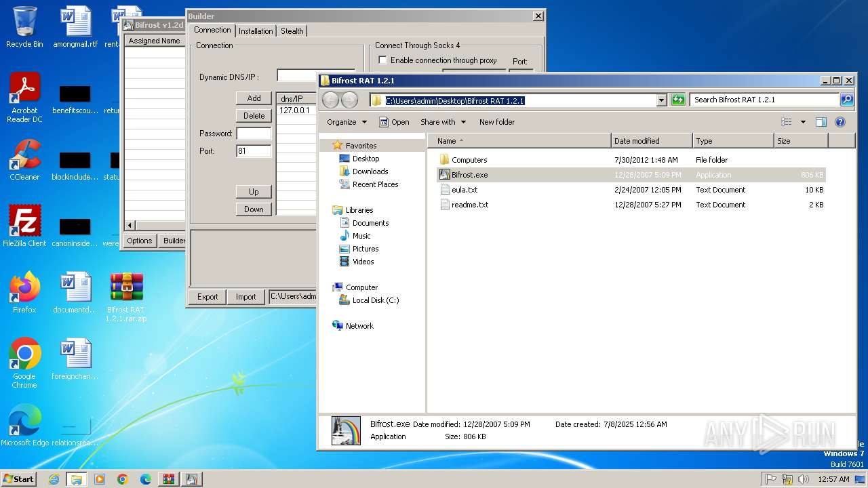Click the Add button in Builder
Image resolution: width=868 pixels, height=488 pixels.
[254, 98]
